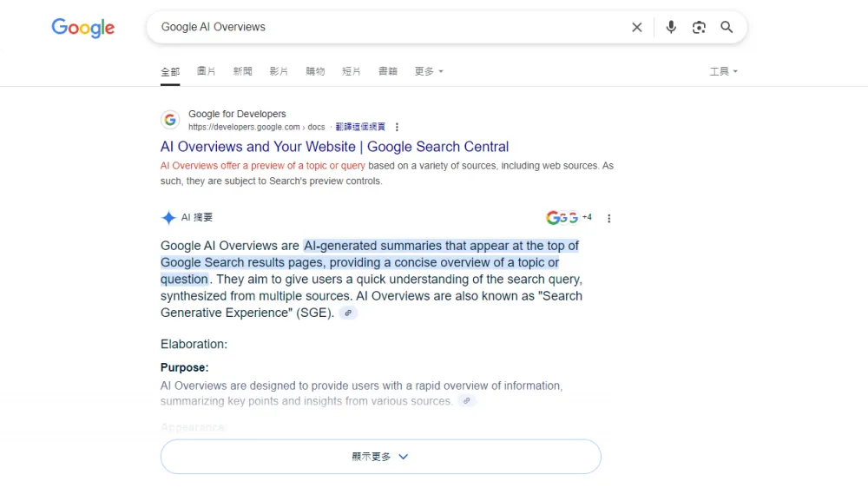This screenshot has width=868, height=488.
Task: Click 翻譯這個網頁 translate page link
Action: click(360, 127)
